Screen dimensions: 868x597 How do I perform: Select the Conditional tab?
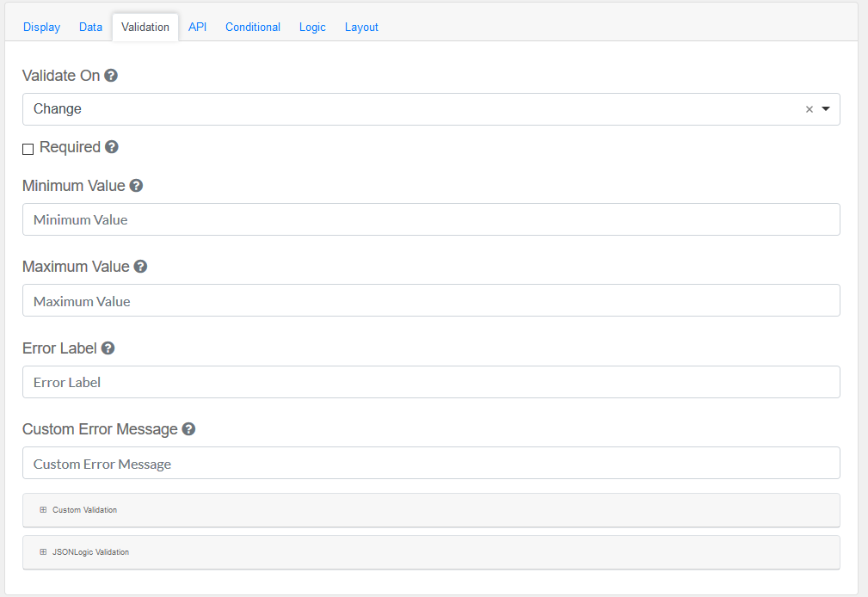(x=253, y=27)
